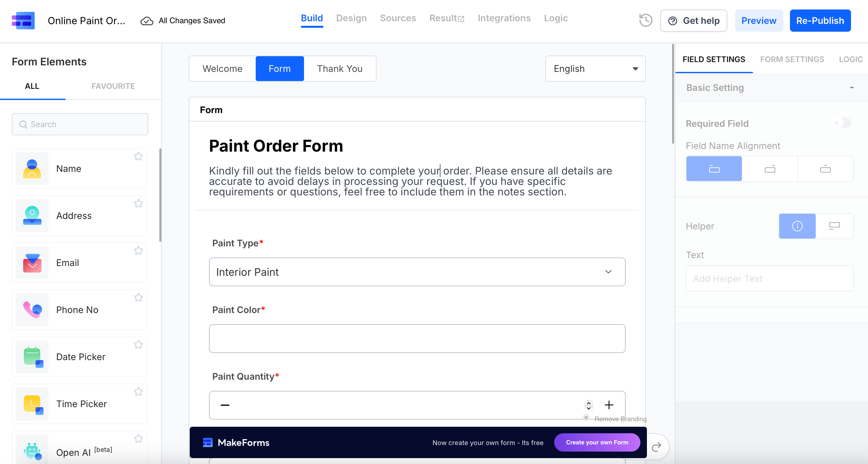Click the share arrow icon
The width and height of the screenshot is (868, 464).
[x=656, y=447]
